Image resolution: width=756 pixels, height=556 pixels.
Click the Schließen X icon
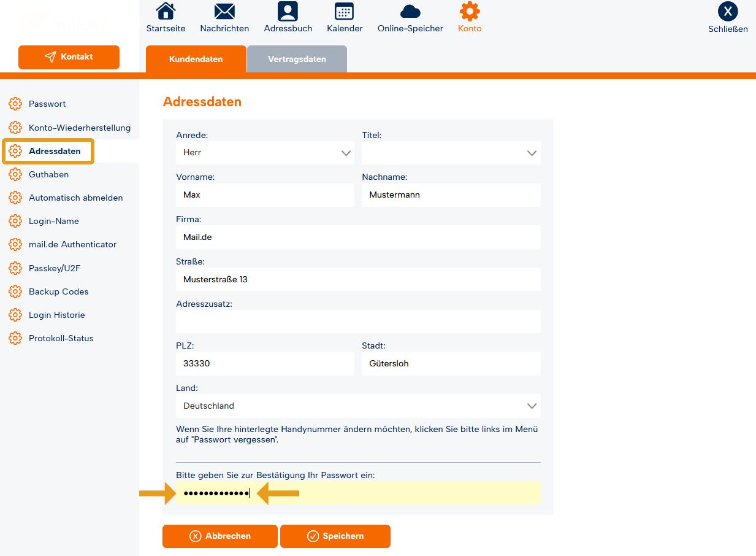point(728,11)
